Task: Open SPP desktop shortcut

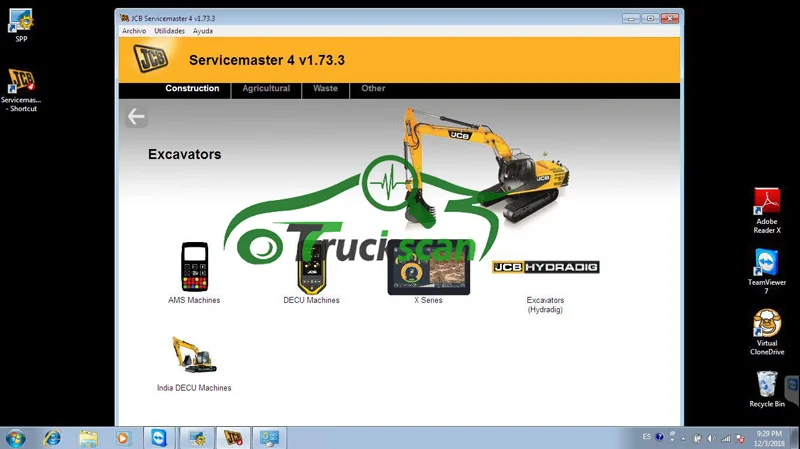Action: pyautogui.click(x=21, y=26)
